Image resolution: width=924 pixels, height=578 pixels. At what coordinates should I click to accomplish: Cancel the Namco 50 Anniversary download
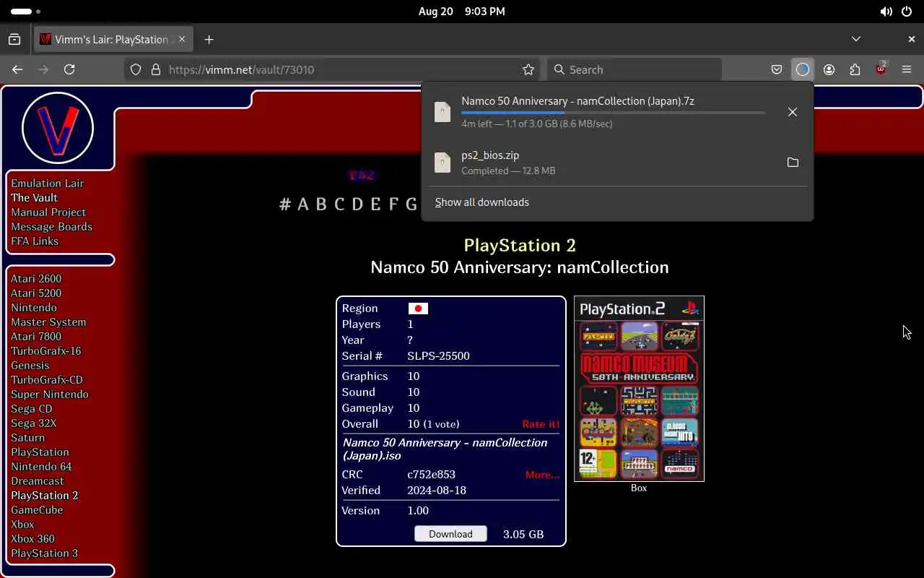[x=793, y=112]
